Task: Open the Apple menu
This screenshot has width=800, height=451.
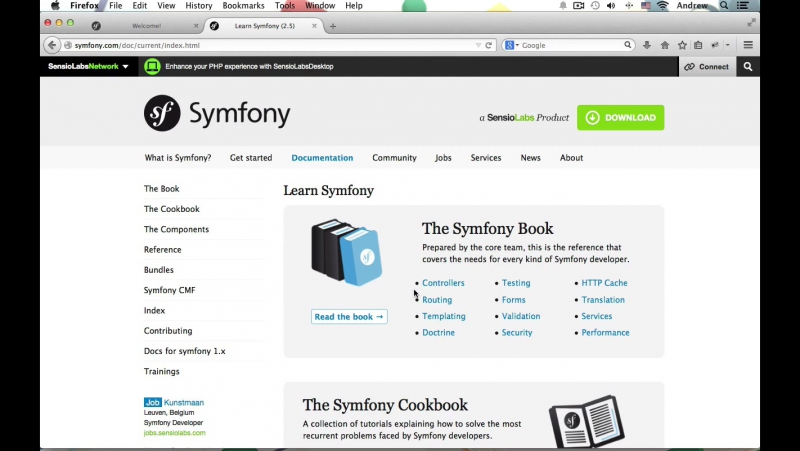Action: tap(55, 6)
